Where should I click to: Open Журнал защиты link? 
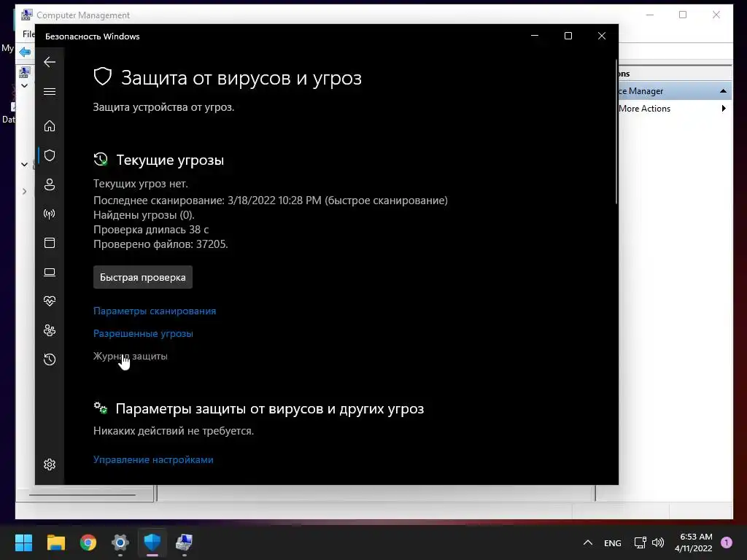pos(130,356)
